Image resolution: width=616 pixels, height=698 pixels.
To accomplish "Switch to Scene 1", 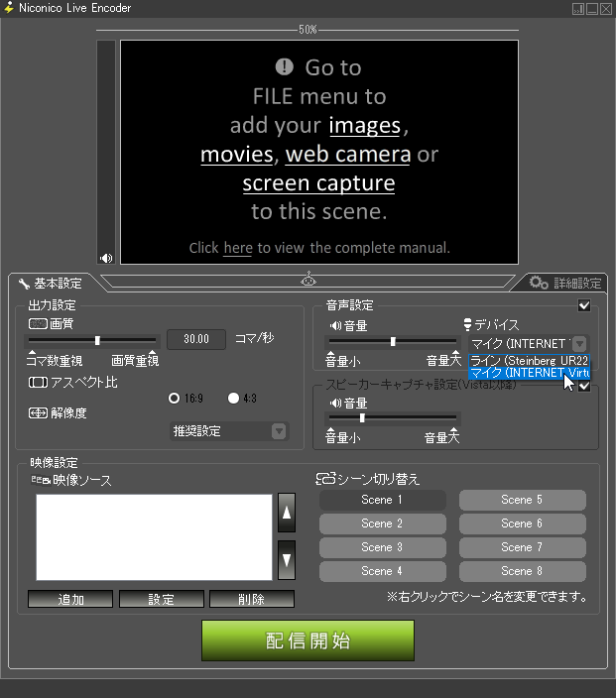I will (x=383, y=500).
